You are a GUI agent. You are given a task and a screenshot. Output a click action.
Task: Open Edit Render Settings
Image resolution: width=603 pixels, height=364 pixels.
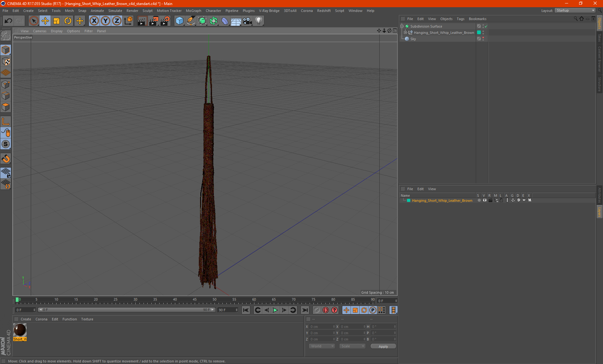pos(165,21)
